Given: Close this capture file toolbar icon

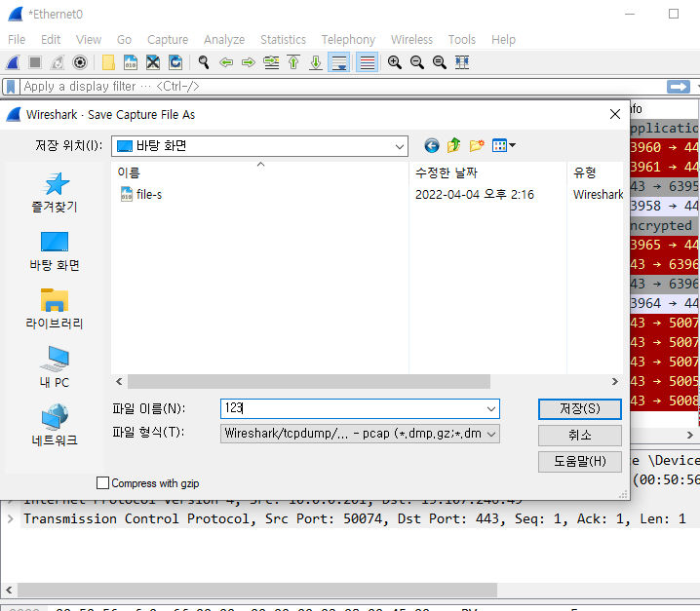Looking at the screenshot, I should point(153,62).
